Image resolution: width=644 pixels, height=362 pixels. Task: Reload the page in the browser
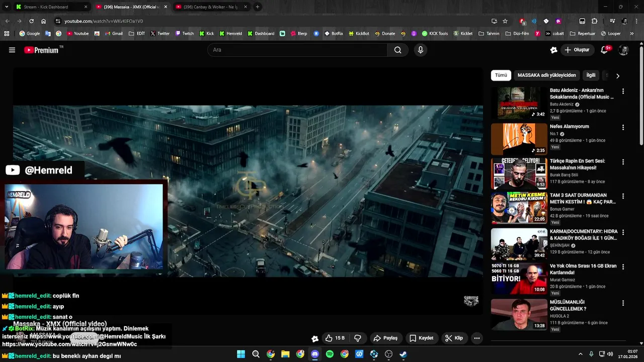click(31, 21)
